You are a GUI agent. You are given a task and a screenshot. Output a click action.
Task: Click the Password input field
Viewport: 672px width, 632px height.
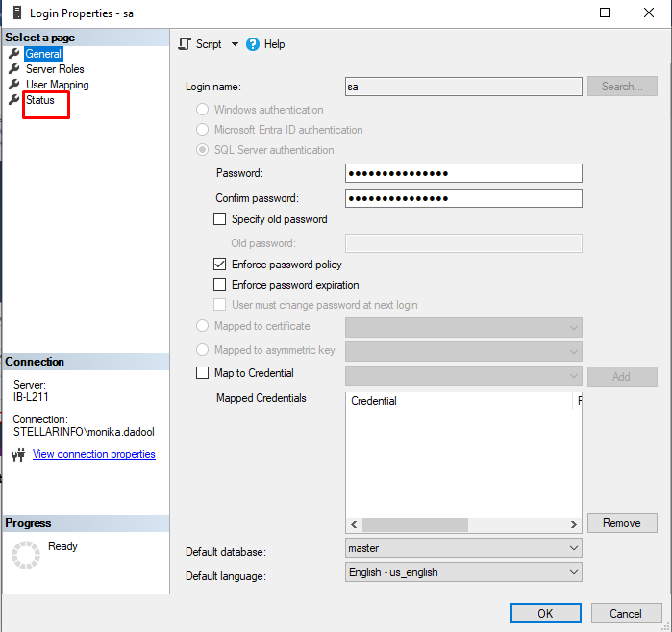(463, 173)
